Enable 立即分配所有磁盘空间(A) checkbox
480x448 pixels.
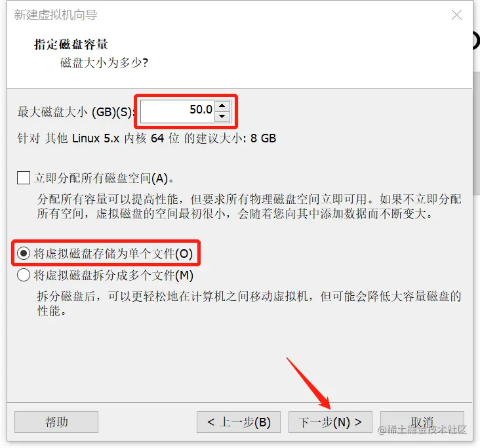tap(24, 178)
